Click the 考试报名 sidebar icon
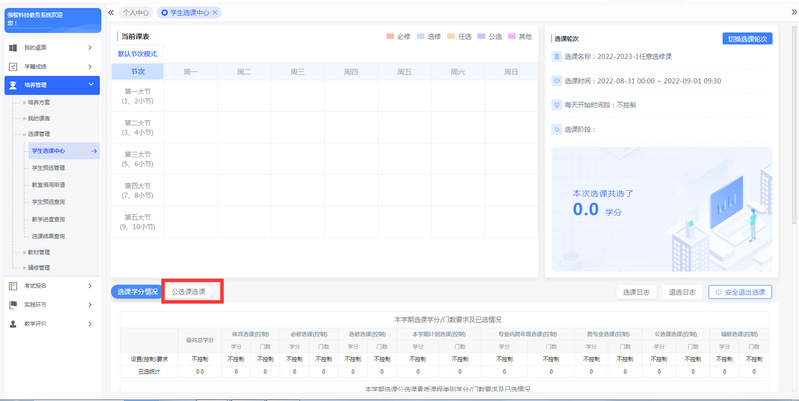This screenshot has height=401, width=799. (13, 286)
